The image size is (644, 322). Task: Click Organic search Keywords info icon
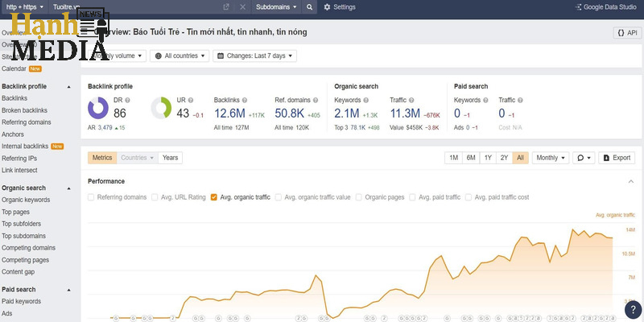[365, 100]
